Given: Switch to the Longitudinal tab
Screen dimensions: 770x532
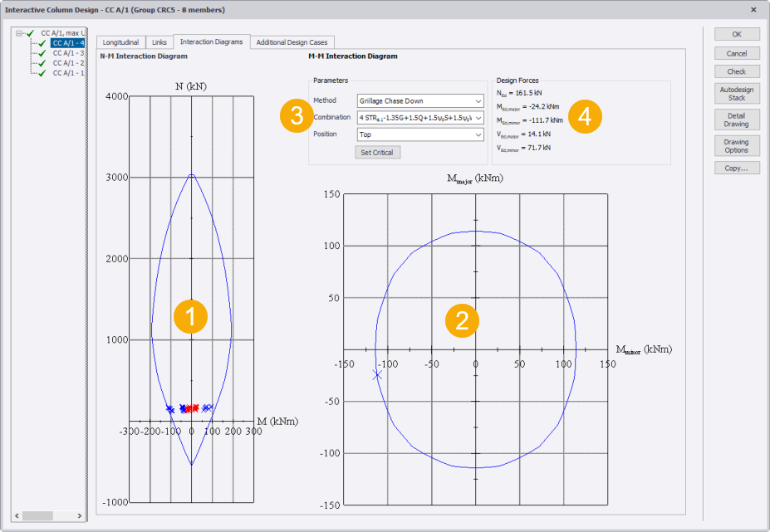Looking at the screenshot, I should pos(120,41).
